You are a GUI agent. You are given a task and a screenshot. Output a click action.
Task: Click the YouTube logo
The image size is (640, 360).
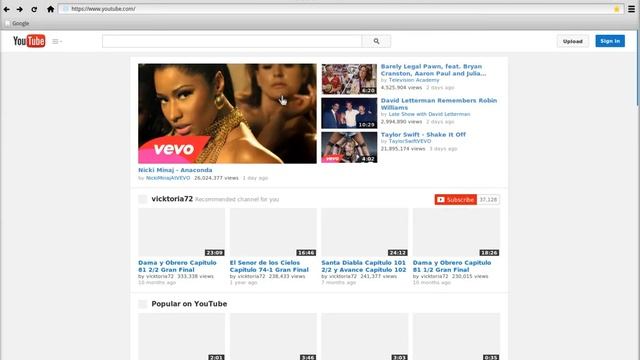(29, 41)
